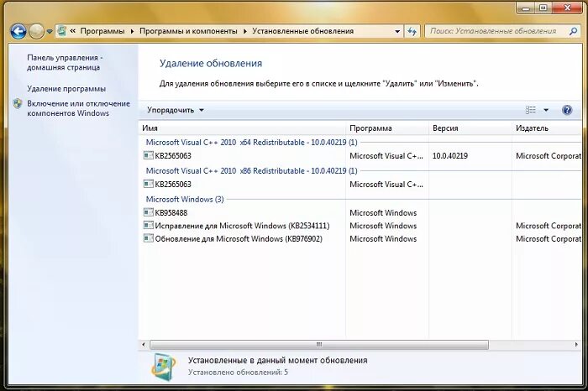
Task: Click the magnifier search icon
Action: tap(573, 31)
